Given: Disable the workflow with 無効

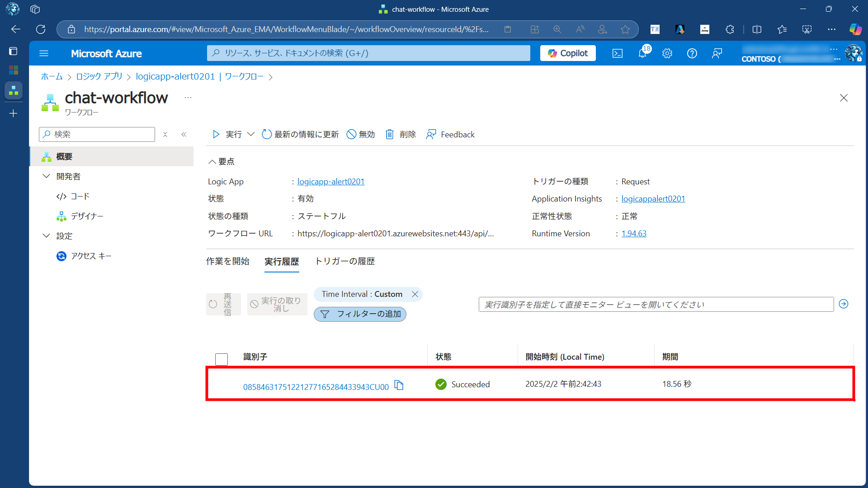Looking at the screenshot, I should [x=361, y=134].
